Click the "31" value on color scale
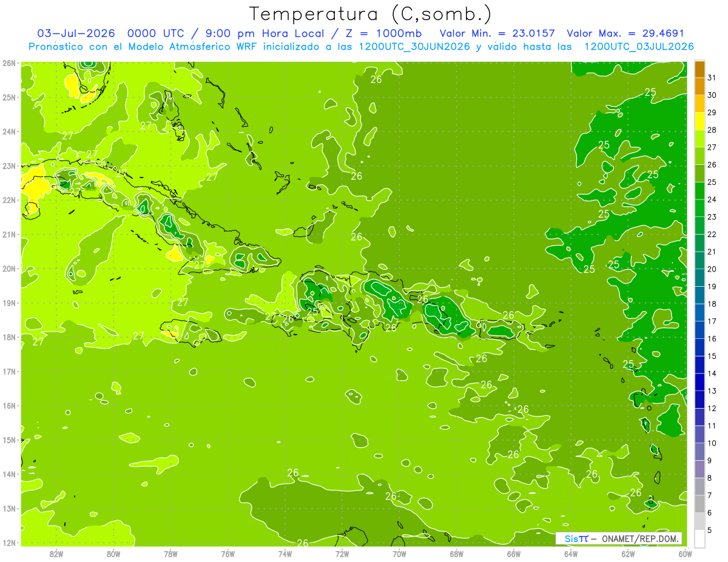Image resolution: width=728 pixels, height=562 pixels. (x=712, y=78)
